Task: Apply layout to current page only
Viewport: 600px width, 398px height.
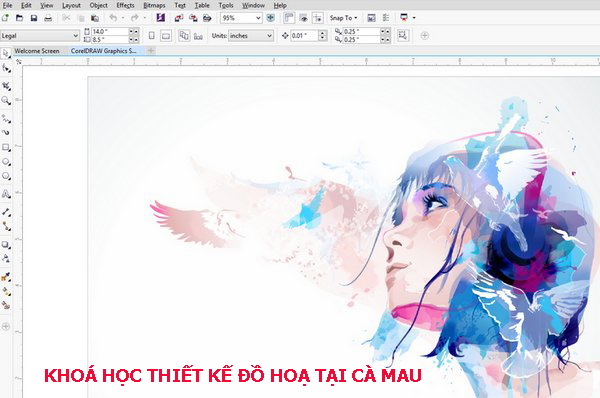Action: point(198,36)
